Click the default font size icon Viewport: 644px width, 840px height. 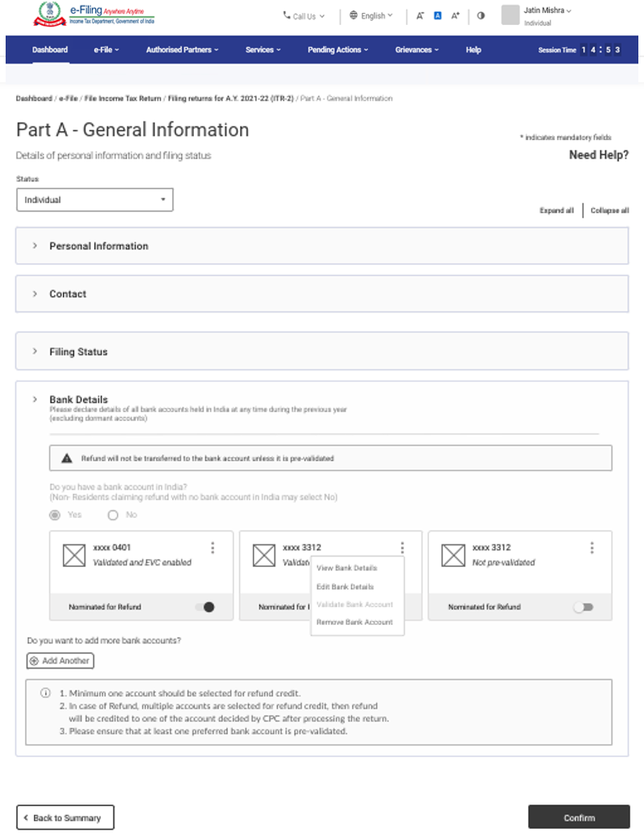[x=438, y=15]
